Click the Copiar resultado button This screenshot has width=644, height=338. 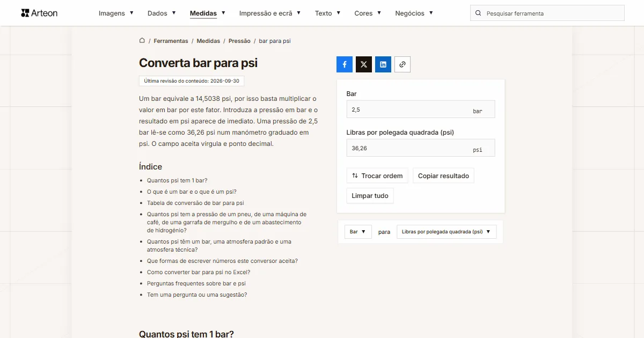click(443, 176)
